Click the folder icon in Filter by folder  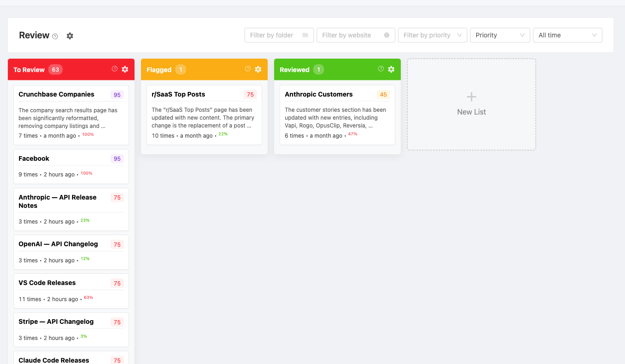tap(305, 35)
